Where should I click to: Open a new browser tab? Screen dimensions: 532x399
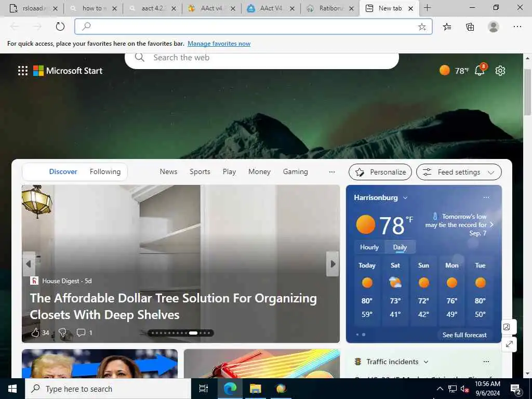tap(428, 8)
